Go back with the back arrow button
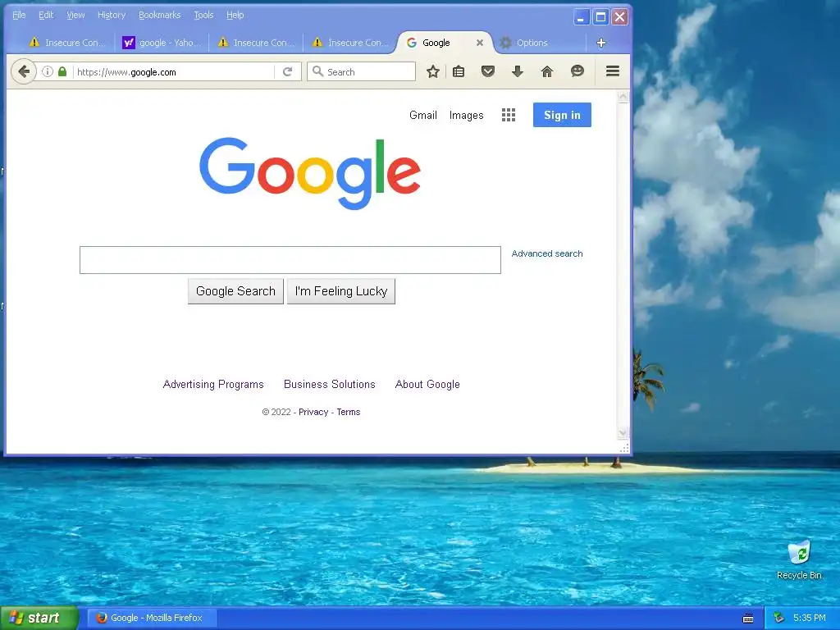 coord(24,72)
